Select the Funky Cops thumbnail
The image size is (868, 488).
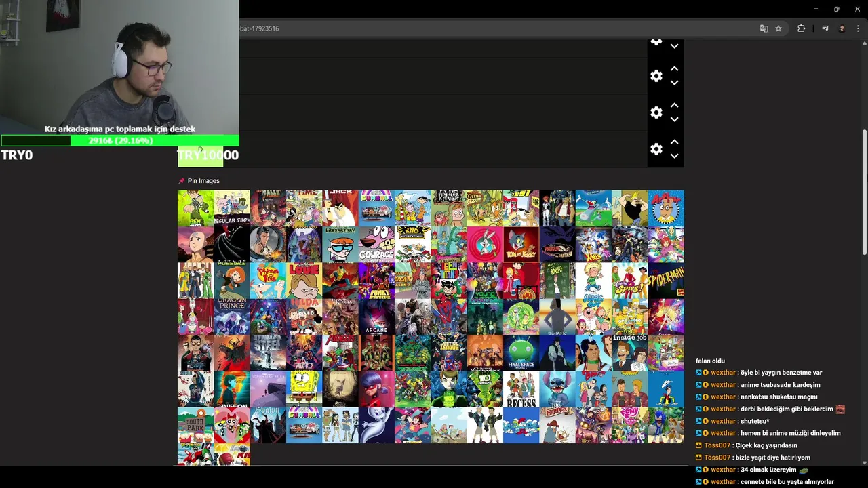click(x=376, y=281)
